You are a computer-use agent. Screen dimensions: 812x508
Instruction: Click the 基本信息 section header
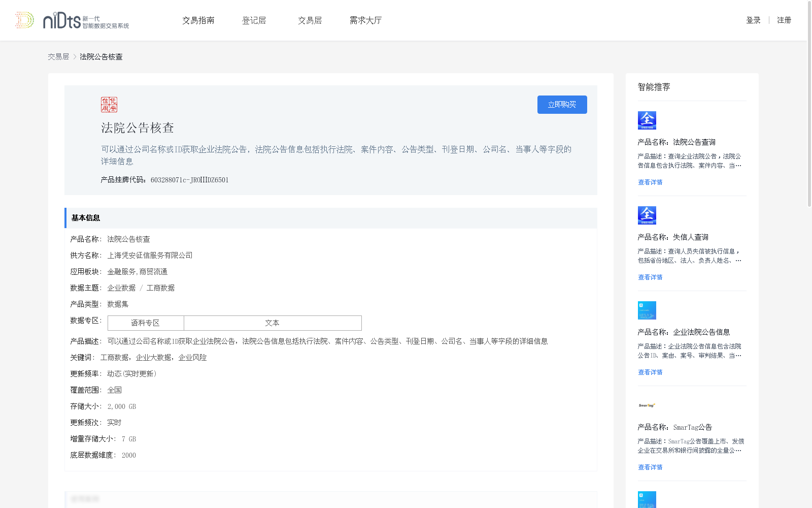coord(331,218)
